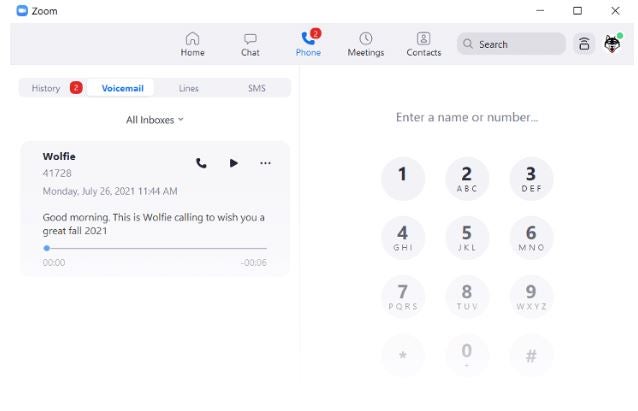Minimize the Zoom window

[540, 11]
